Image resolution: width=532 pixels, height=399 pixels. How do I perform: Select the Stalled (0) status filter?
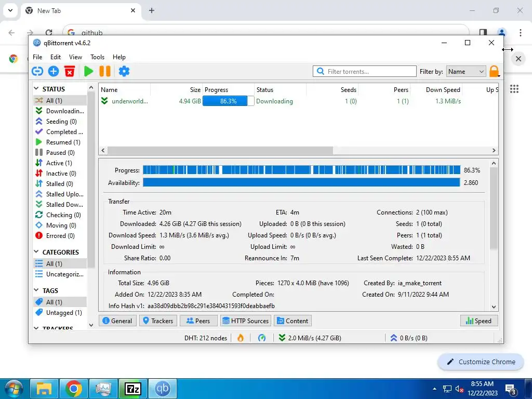(60, 183)
